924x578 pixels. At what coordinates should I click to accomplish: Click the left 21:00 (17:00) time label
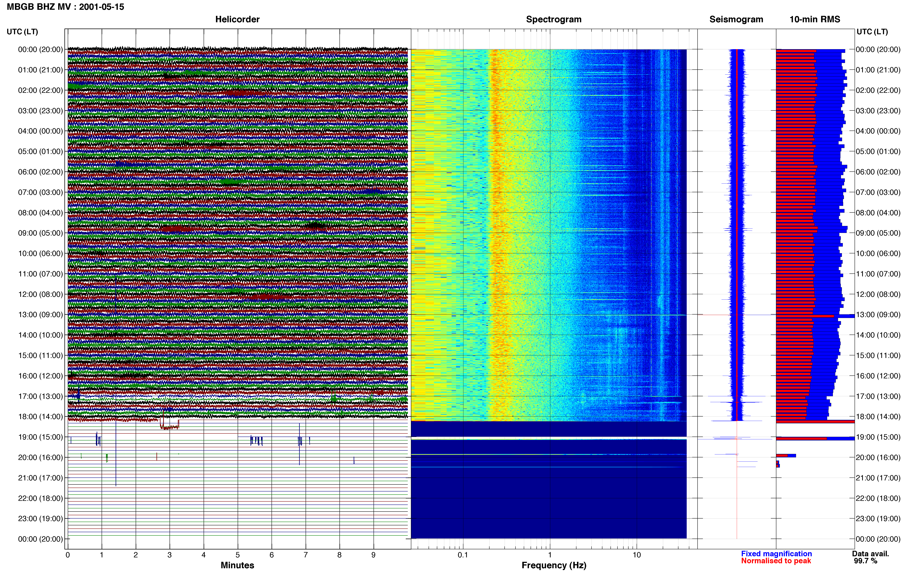(x=41, y=478)
